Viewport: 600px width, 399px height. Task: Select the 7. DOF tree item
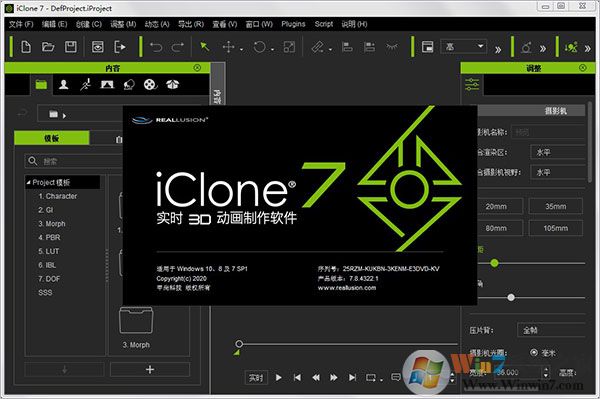[49, 279]
